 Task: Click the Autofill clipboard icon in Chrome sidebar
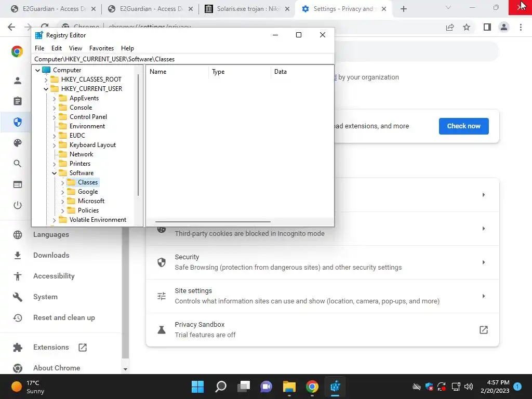17,101
